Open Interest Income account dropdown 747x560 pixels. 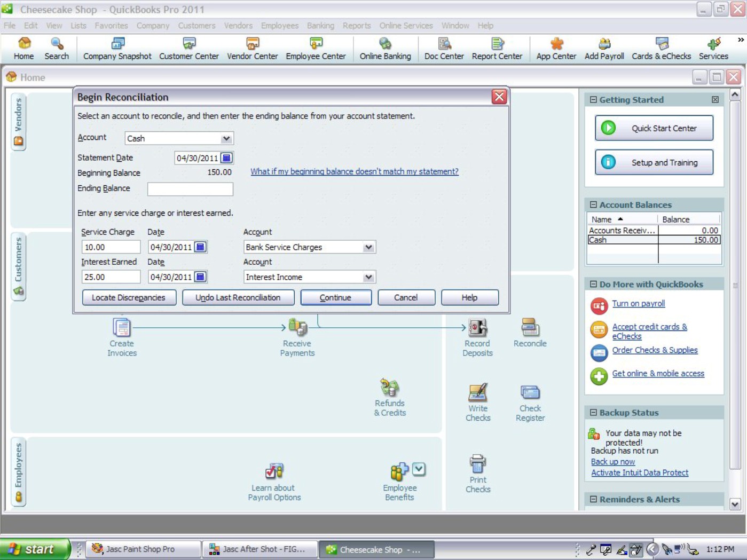pos(368,277)
